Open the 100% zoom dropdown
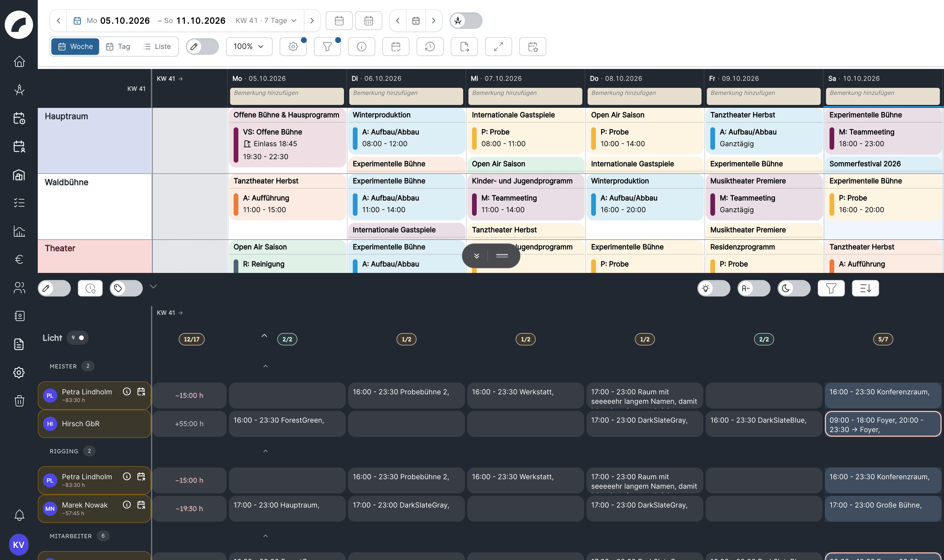 (x=249, y=46)
